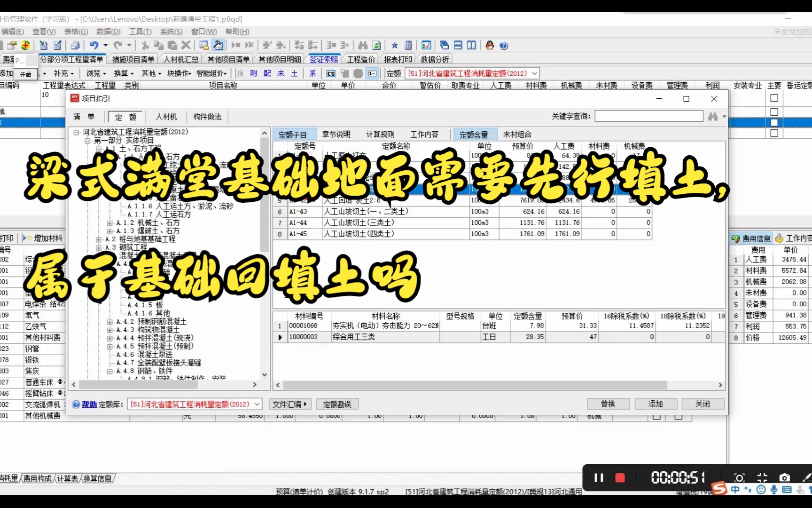Stop the screen recording

(620, 478)
